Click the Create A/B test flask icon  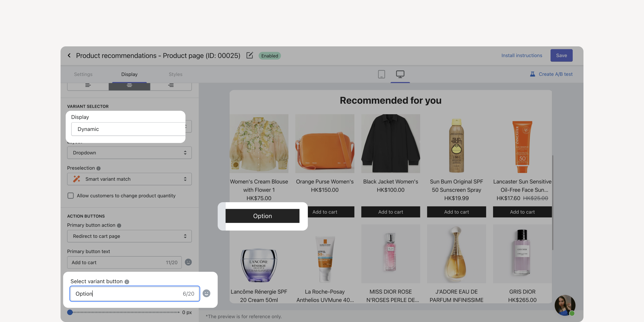(533, 74)
